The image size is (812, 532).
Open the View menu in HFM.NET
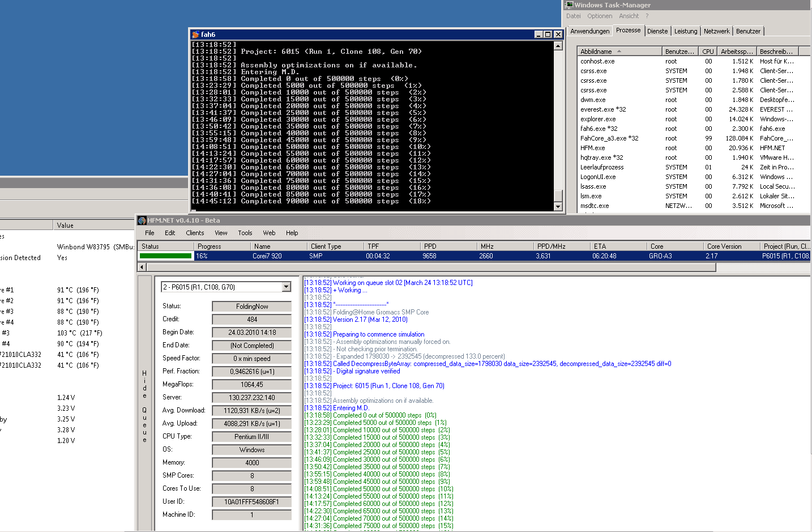coord(221,233)
